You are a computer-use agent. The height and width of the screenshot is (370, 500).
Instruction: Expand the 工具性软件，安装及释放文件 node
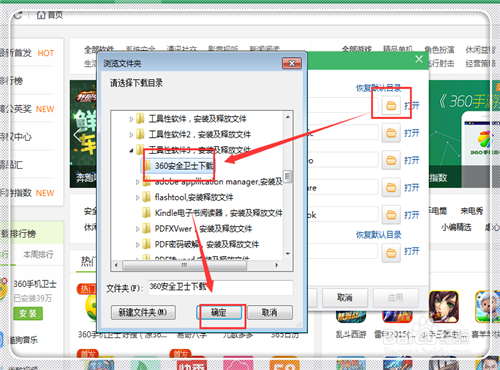(131, 119)
